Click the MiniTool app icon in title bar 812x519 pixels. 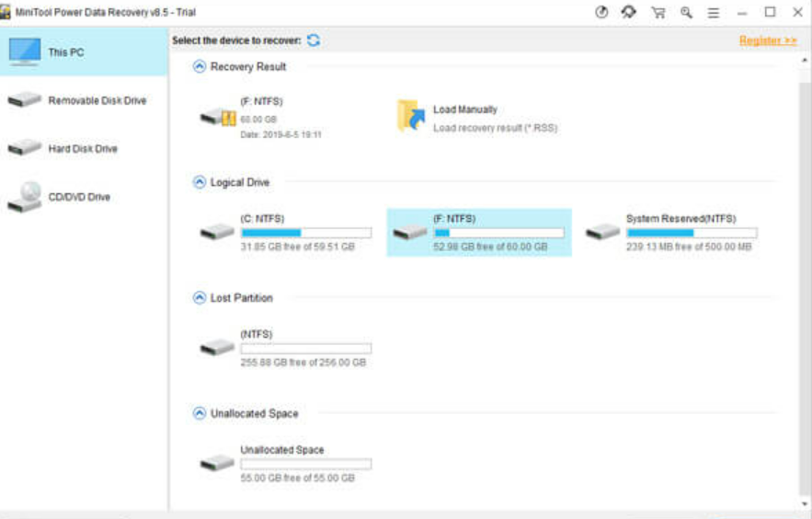point(6,12)
